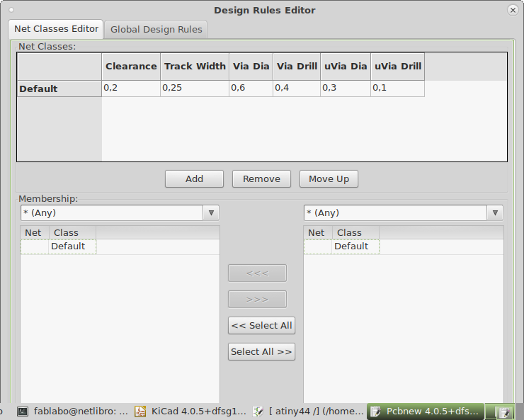The image size is (524, 420).
Task: Edit the Default Track Width cell 0,25
Action: (195, 89)
